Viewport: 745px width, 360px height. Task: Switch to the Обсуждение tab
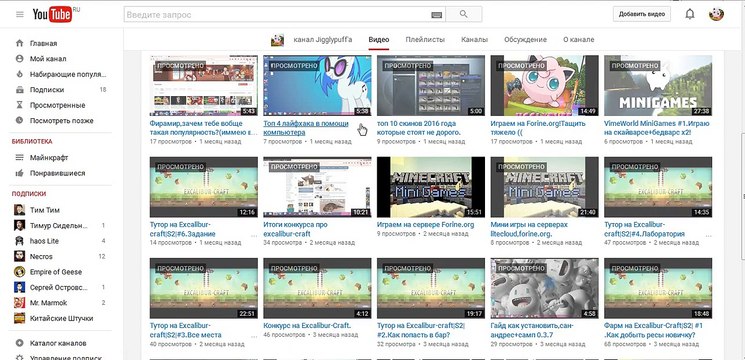tap(525, 40)
